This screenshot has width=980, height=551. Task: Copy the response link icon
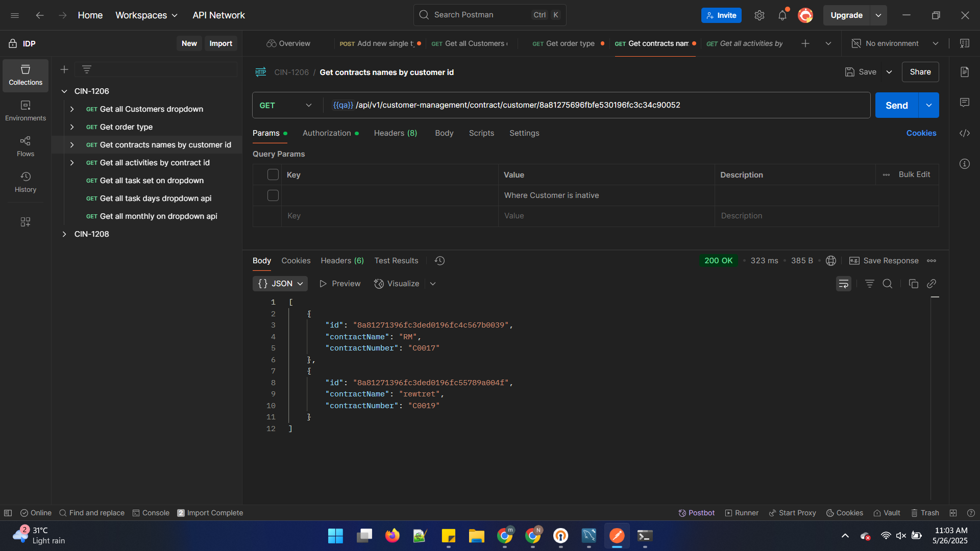(932, 284)
